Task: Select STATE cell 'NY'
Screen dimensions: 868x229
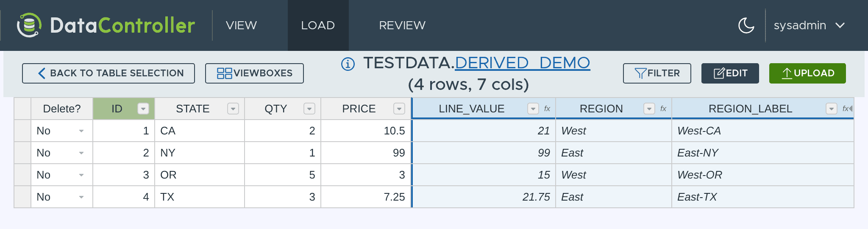Action: tap(200, 153)
